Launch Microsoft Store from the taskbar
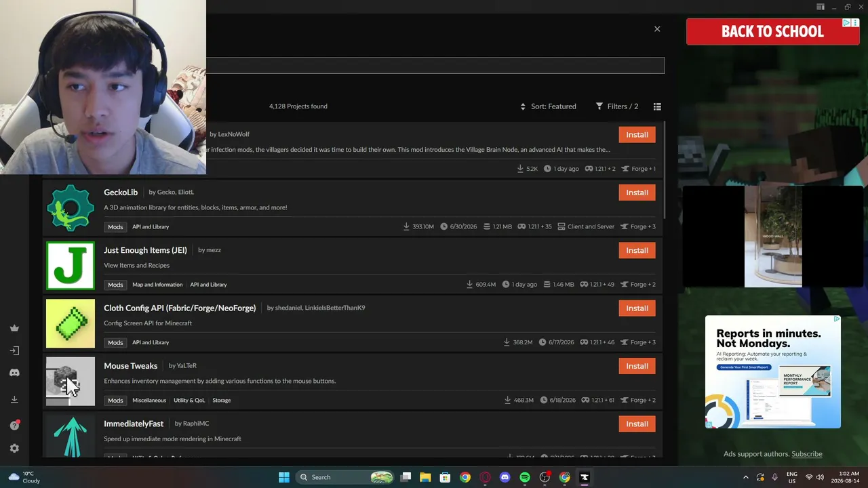Image resolution: width=868 pixels, height=488 pixels. (x=445, y=477)
